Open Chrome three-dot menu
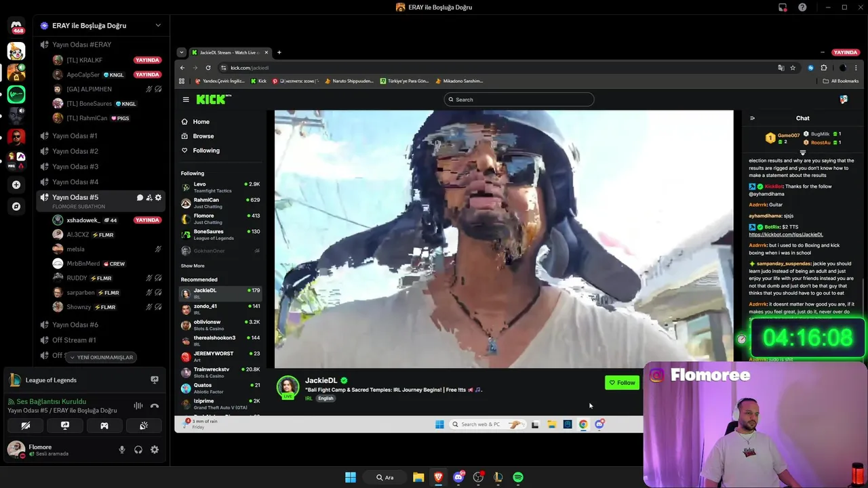Screen dimensions: 868x488 pos(856,68)
